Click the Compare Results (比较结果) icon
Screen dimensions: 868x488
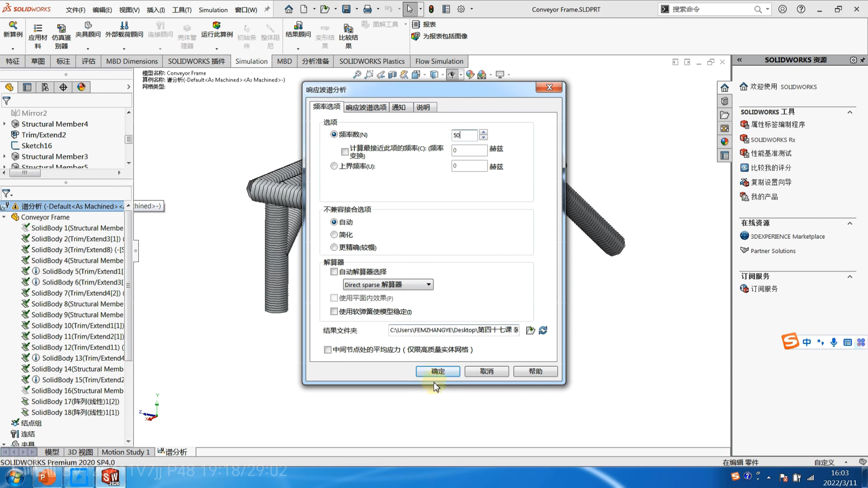point(348,28)
